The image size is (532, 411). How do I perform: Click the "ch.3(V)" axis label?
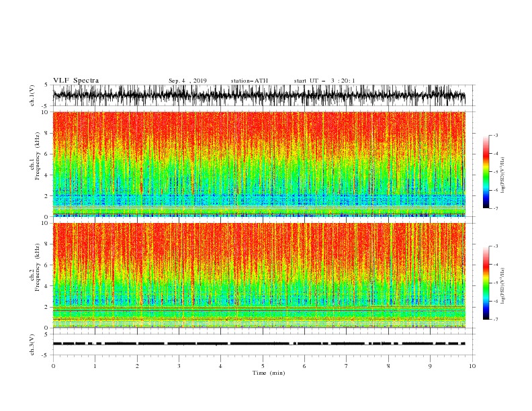(x=32, y=345)
